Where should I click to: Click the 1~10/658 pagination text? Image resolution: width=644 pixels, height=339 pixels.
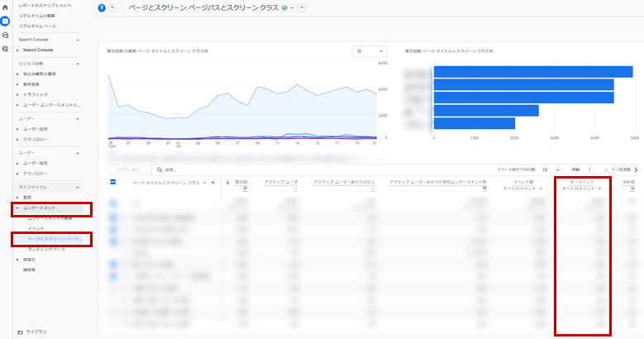[x=621, y=169]
